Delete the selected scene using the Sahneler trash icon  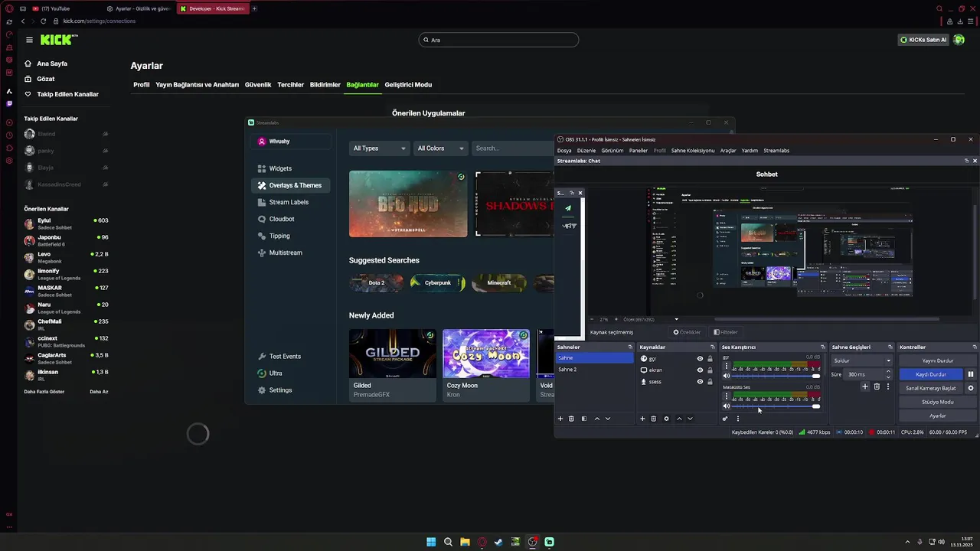pos(571,419)
